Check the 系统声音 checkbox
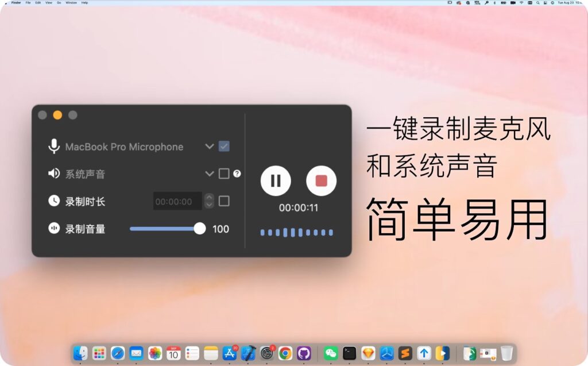 [x=224, y=174]
